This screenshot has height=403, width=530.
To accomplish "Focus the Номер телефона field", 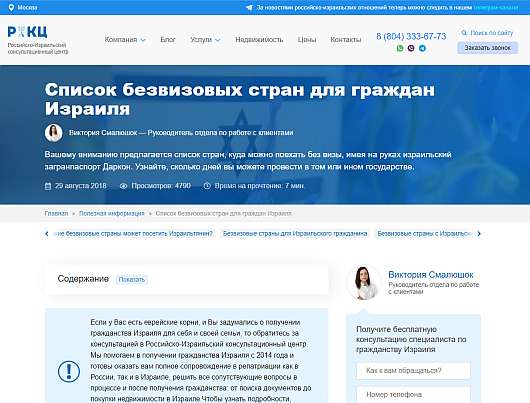I will click(x=413, y=395).
